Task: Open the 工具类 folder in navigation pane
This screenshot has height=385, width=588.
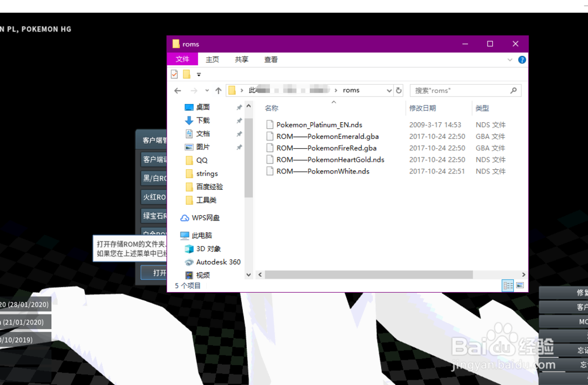Action: point(206,200)
